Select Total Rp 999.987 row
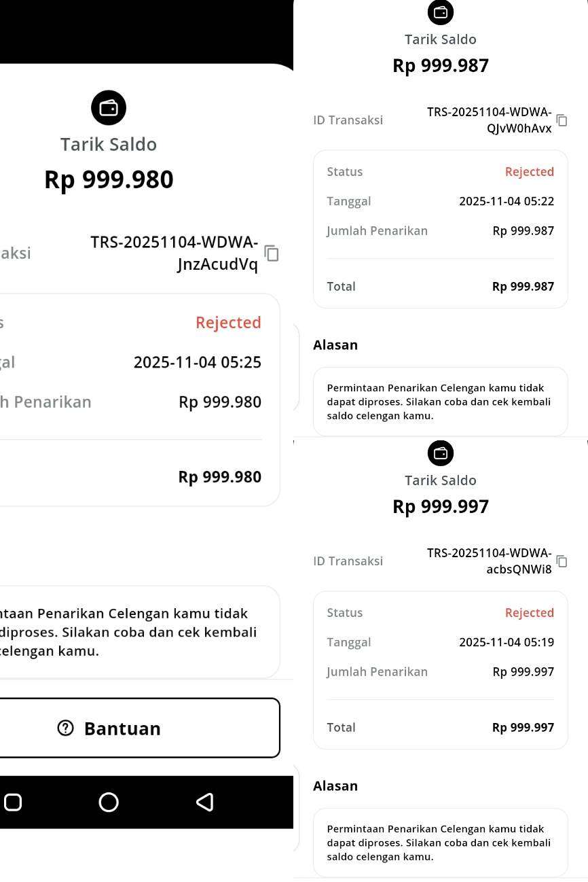 [x=532, y=286]
